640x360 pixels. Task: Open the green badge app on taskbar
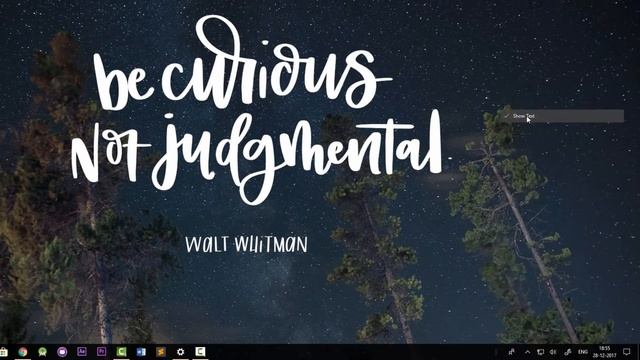tap(42, 352)
